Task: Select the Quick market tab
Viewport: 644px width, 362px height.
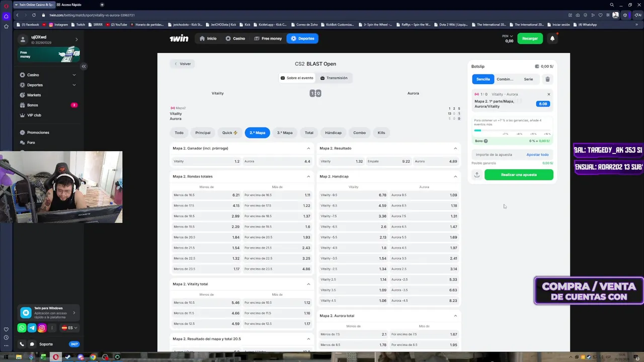Action: click(x=230, y=133)
